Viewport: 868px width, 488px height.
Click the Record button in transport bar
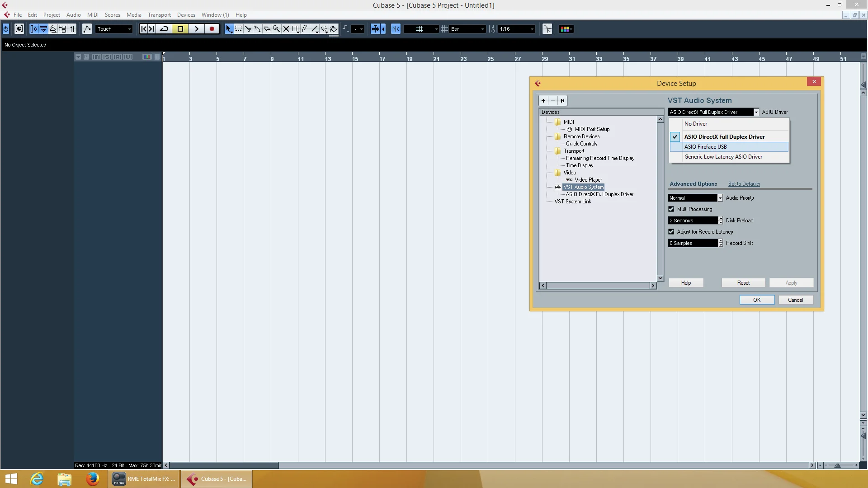(212, 28)
